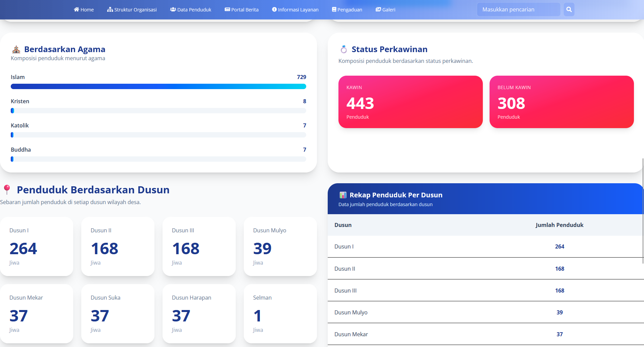Image resolution: width=644 pixels, height=347 pixels.
Task: Click the temple icon beside Berdasarkan Agama
Action: [x=16, y=49]
